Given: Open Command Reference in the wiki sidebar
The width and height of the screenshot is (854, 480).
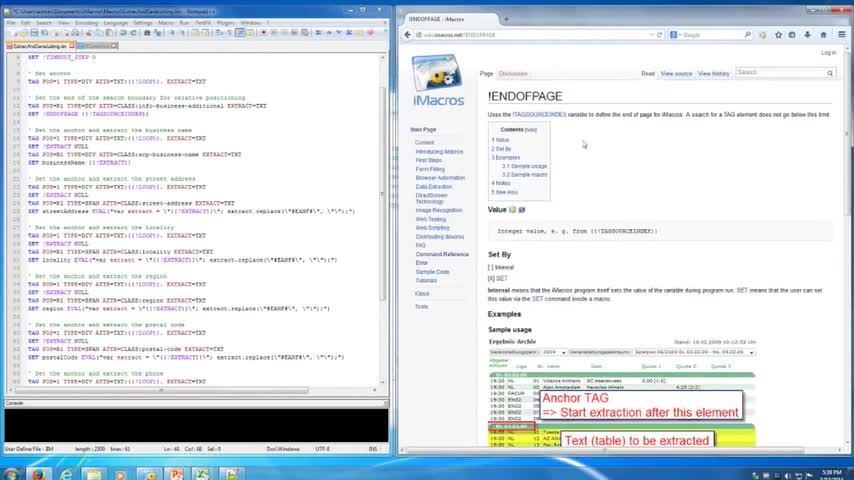Looking at the screenshot, I should 442,254.
